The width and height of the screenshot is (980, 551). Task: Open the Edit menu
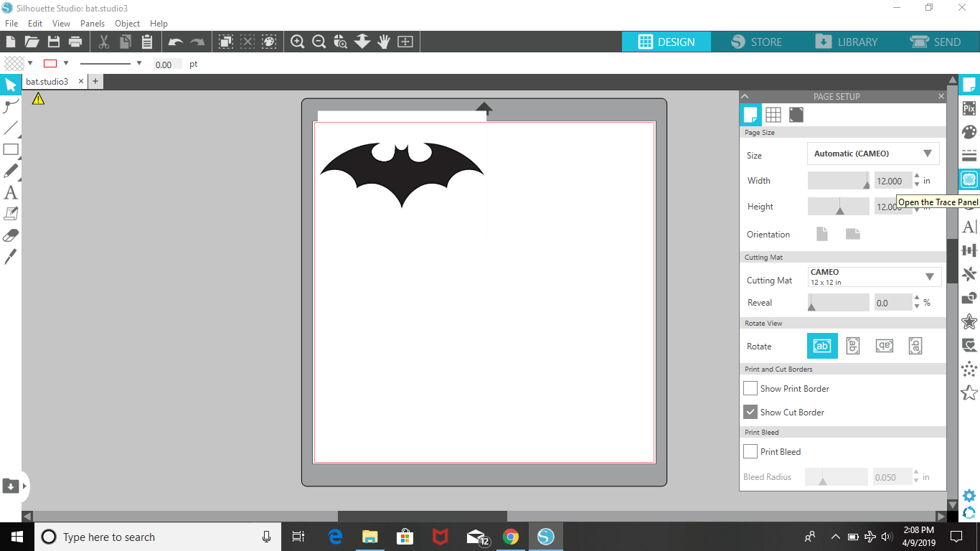[x=35, y=23]
